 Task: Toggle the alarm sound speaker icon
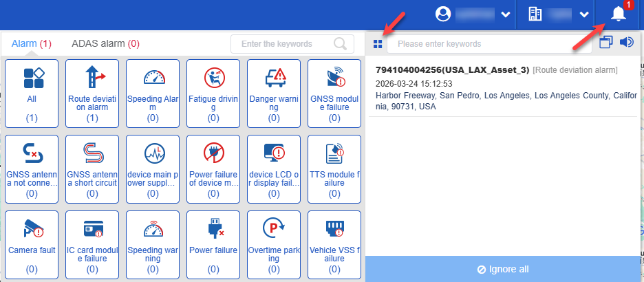[626, 43]
